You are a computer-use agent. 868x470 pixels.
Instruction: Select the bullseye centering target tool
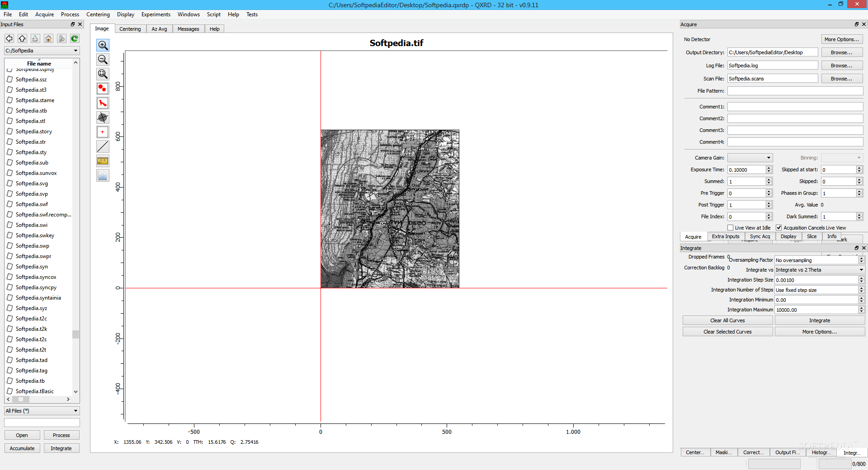[103, 117]
